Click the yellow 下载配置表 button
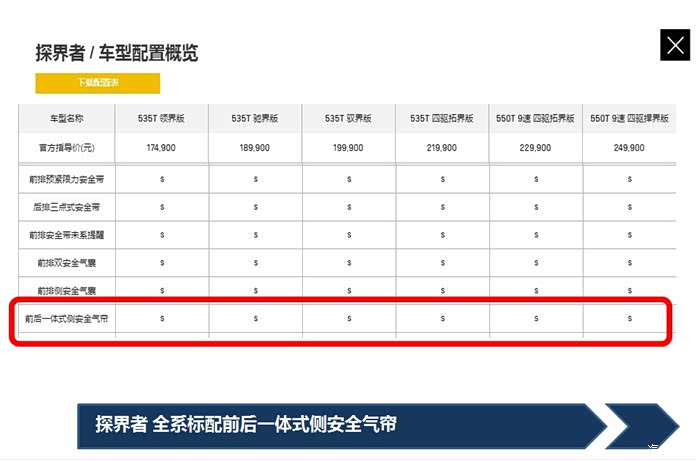Image resolution: width=700 pixels, height=461 pixels. pyautogui.click(x=98, y=83)
